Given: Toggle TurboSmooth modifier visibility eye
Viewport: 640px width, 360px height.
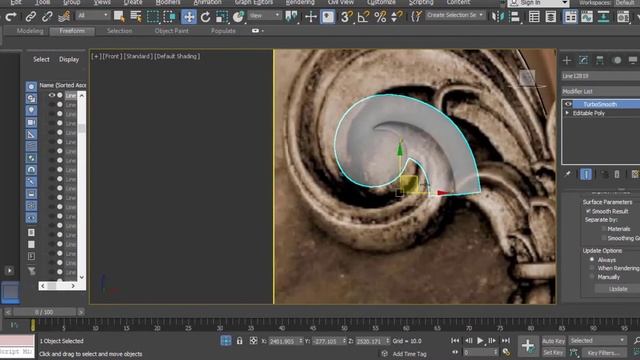Looking at the screenshot, I should tap(568, 104).
